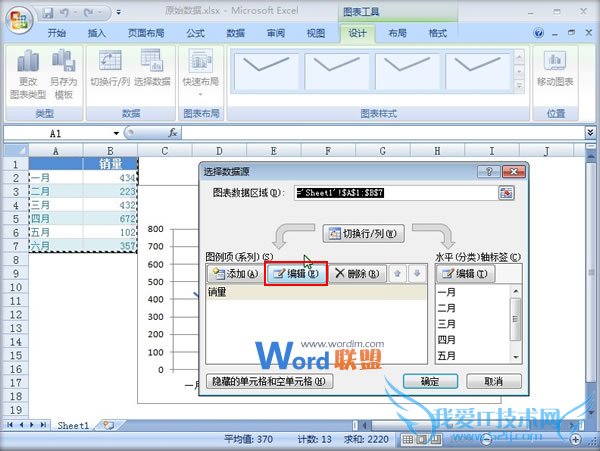Select the Sheet1 tab
This screenshot has height=451, width=600.
(x=73, y=425)
